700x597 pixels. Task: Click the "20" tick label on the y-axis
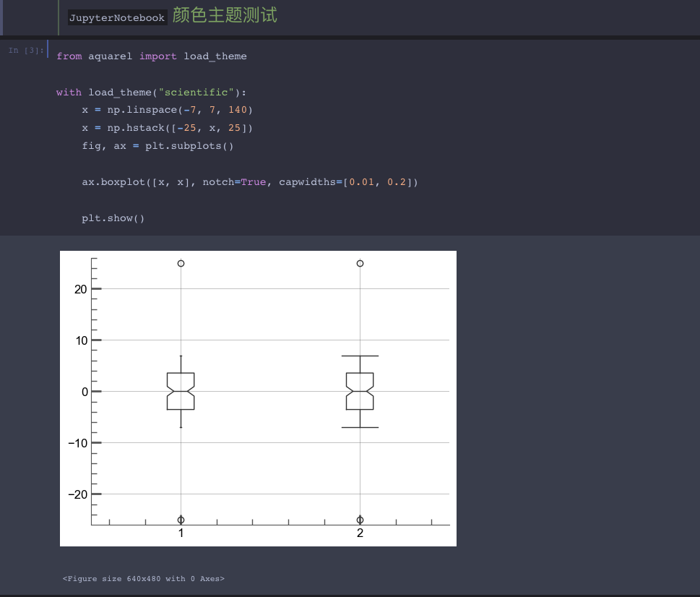pos(82,289)
